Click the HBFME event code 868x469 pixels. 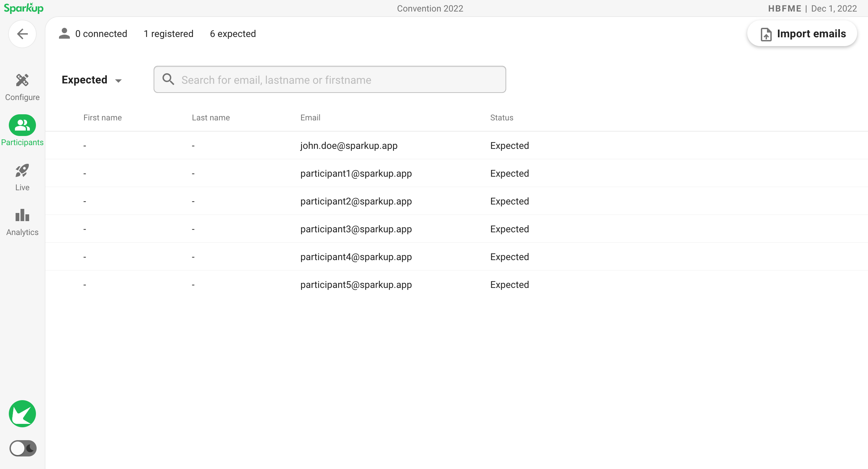pyautogui.click(x=785, y=8)
